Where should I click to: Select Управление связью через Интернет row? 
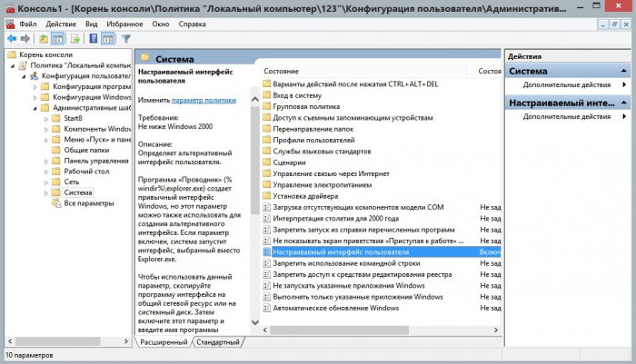tap(331, 173)
